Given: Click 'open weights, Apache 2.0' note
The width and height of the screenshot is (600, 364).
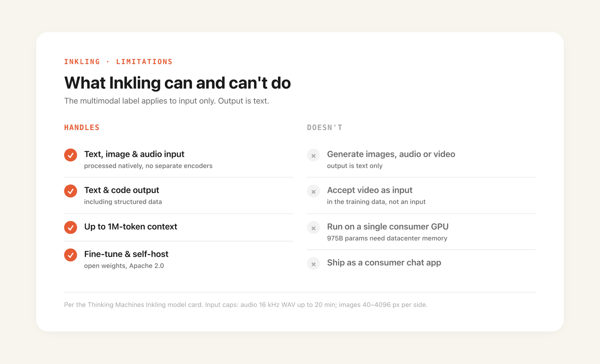Looking at the screenshot, I should pos(124,266).
